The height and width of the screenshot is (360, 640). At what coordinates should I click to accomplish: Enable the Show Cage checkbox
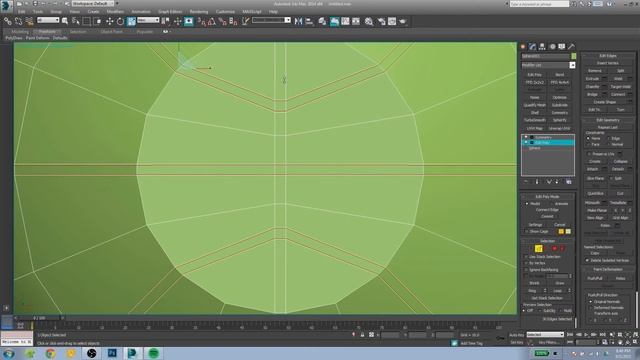coord(527,231)
